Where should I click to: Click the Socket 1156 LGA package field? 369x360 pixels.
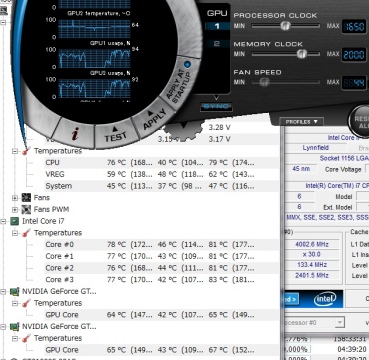tap(343, 158)
